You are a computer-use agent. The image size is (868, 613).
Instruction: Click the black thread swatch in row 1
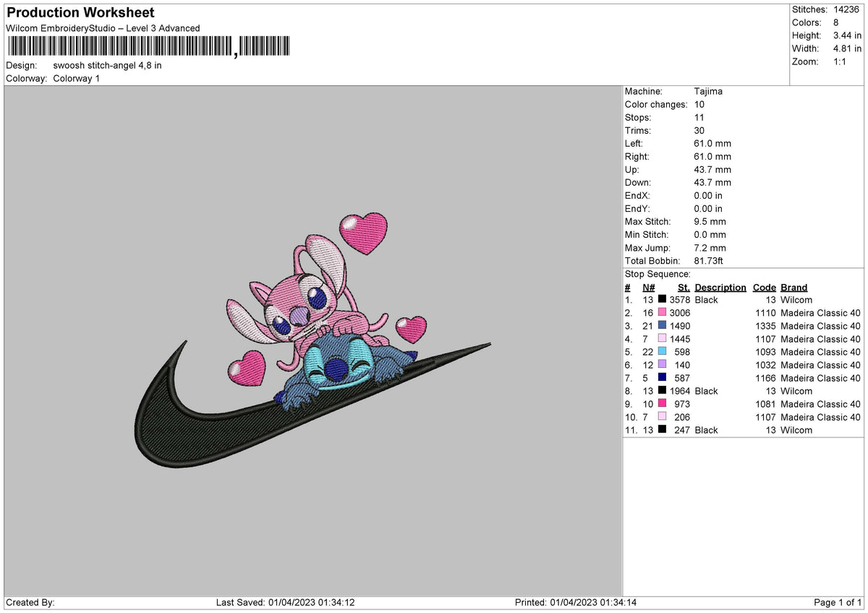[663, 299]
